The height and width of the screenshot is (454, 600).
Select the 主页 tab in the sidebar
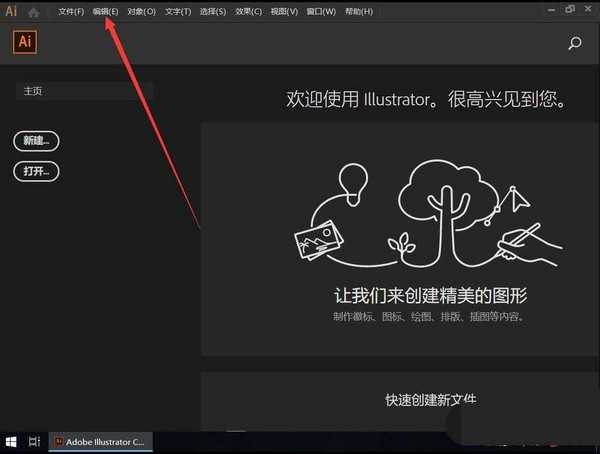tap(85, 91)
